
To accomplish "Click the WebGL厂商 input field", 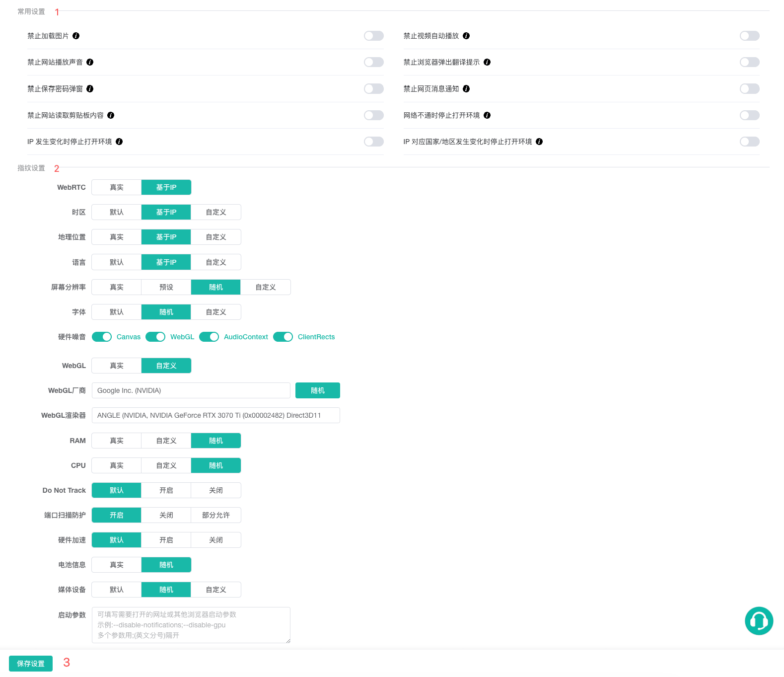I will pos(191,390).
